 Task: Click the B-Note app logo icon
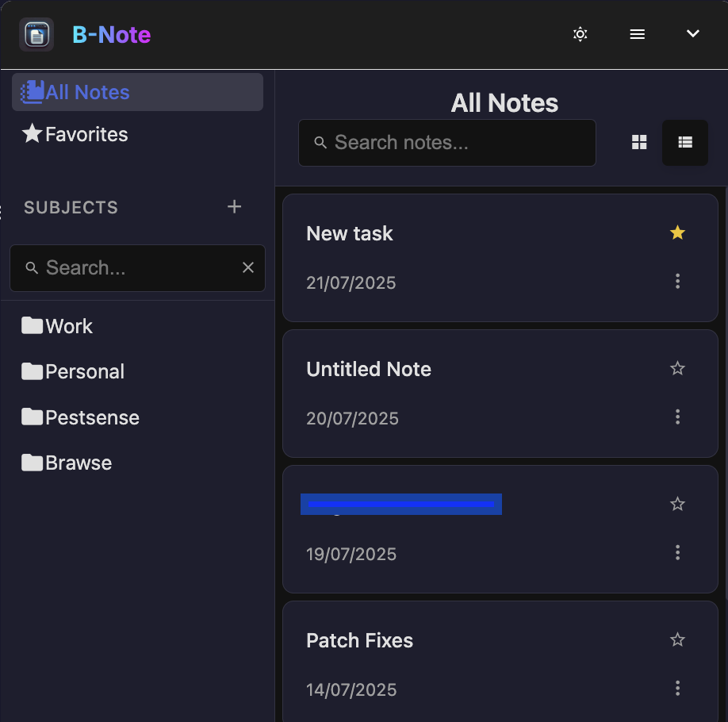click(36, 34)
